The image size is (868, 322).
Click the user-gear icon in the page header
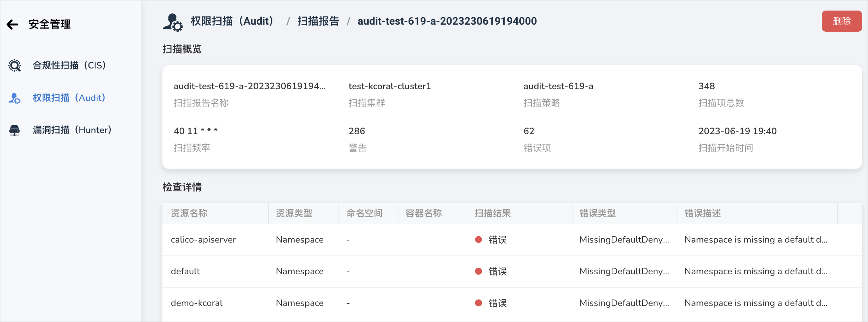coord(173,22)
